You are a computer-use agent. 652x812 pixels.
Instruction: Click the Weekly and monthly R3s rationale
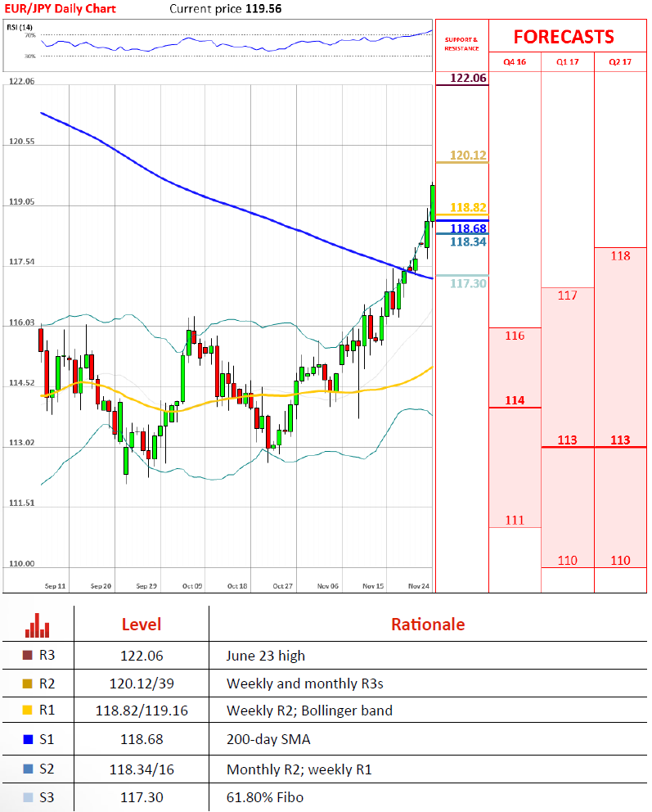(x=305, y=683)
